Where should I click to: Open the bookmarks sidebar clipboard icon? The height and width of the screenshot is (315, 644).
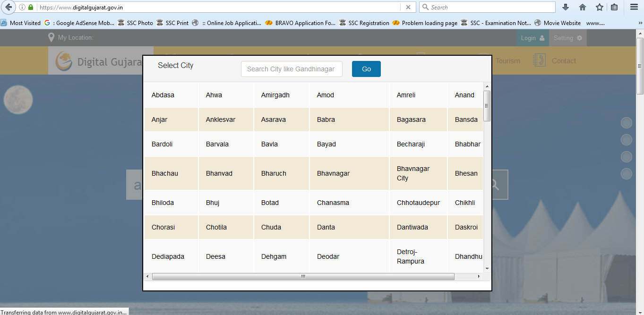pos(615,7)
